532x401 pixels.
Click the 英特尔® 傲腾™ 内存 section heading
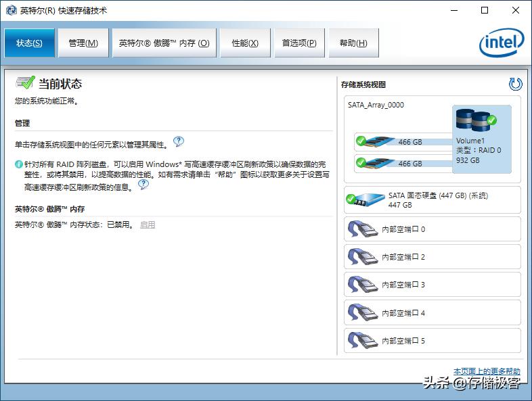[x=49, y=209]
